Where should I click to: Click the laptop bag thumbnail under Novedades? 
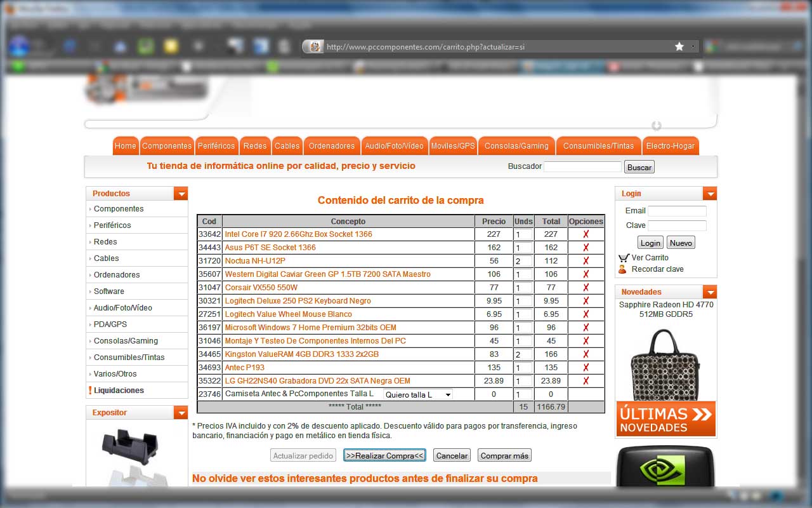point(665,364)
